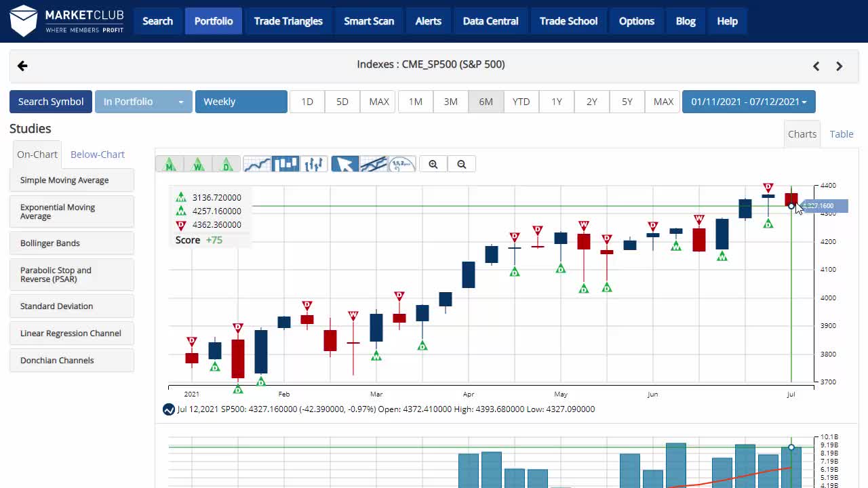Viewport: 868px width, 488px height.
Task: Click the Search Symbol button
Action: [x=51, y=102]
